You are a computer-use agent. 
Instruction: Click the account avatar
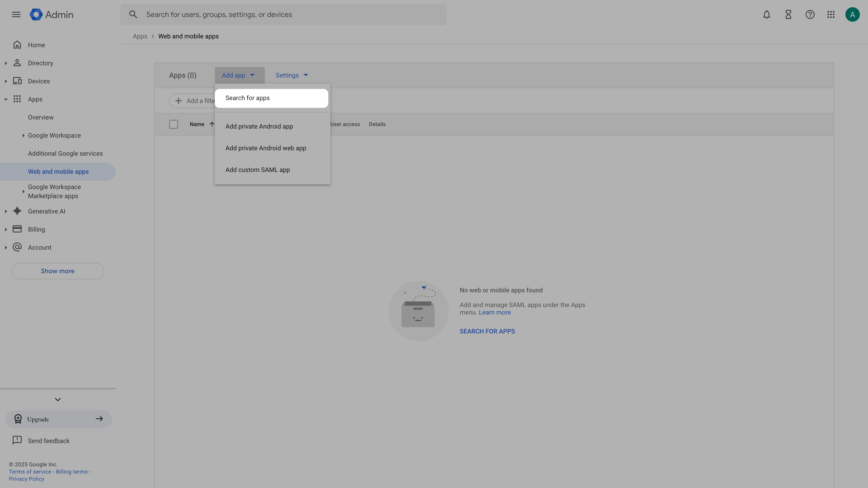point(852,14)
